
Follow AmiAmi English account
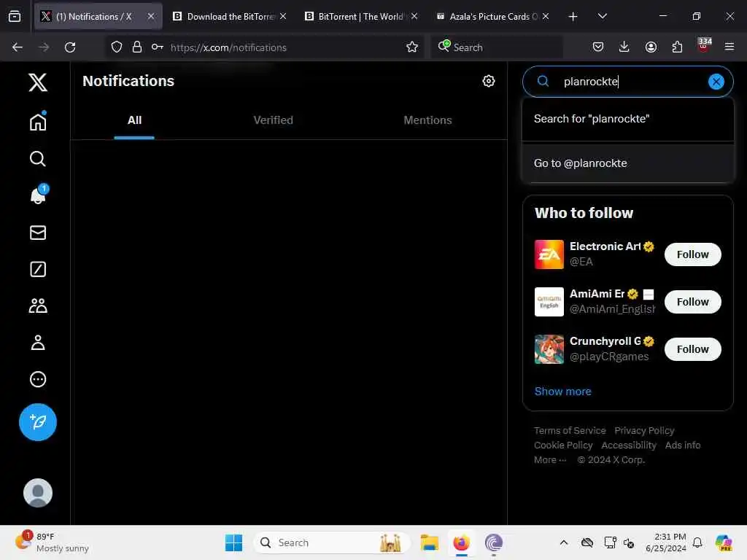coord(692,302)
